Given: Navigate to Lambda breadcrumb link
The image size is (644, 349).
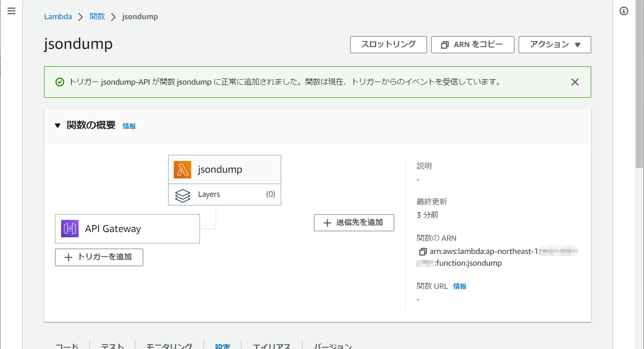Looking at the screenshot, I should [x=58, y=17].
